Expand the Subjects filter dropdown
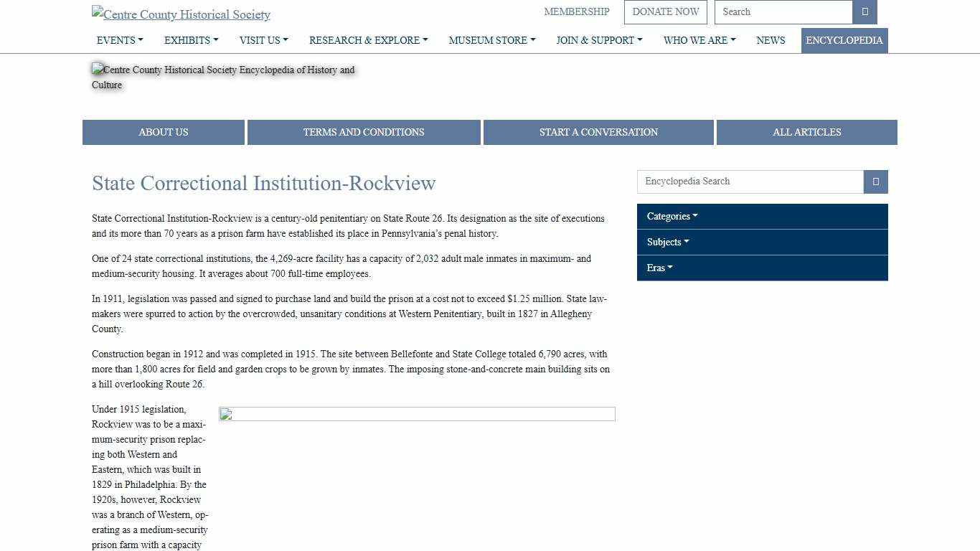This screenshot has width=980, height=551. (x=666, y=242)
